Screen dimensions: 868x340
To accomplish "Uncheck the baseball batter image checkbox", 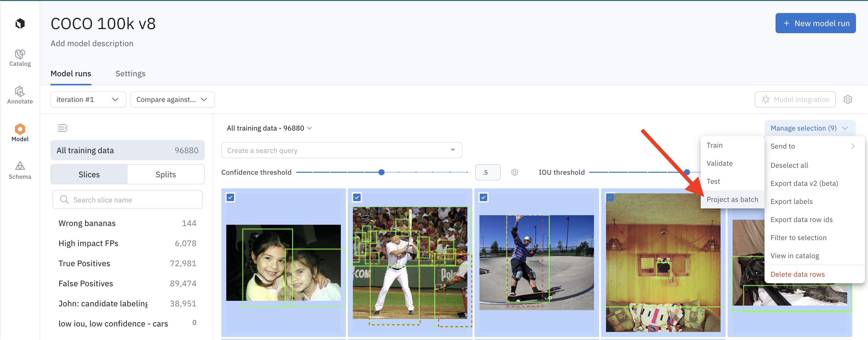I will (357, 197).
